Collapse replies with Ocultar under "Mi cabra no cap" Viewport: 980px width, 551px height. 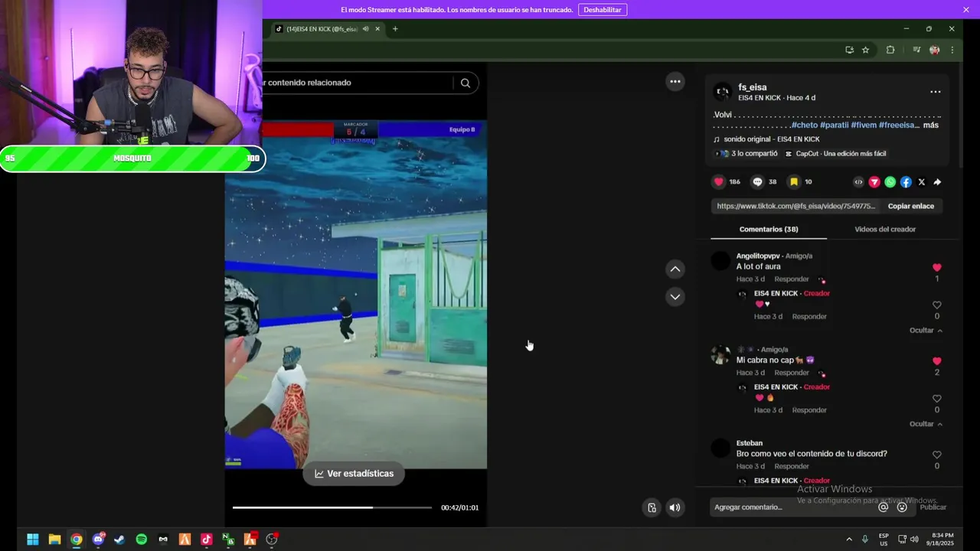(x=926, y=424)
